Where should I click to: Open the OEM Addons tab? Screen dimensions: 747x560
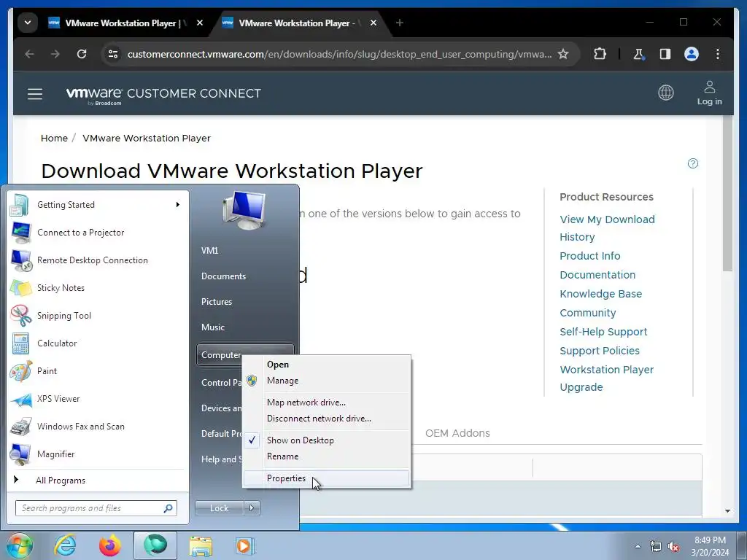pyautogui.click(x=457, y=433)
